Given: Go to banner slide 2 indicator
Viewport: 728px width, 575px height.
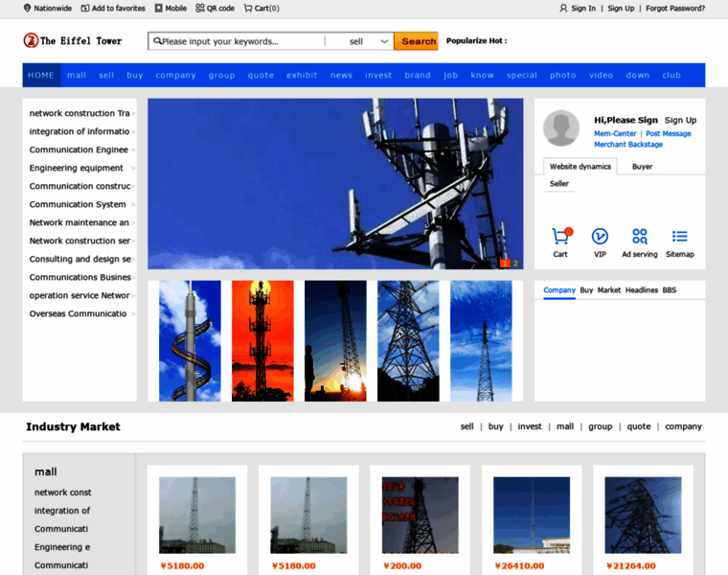Looking at the screenshot, I should point(515,264).
